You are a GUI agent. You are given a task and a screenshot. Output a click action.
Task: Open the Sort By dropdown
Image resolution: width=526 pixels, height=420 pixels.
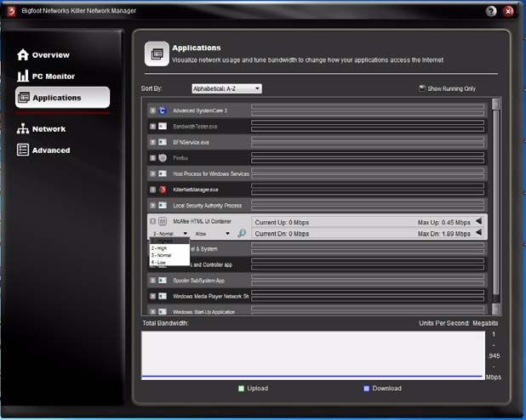(226, 88)
